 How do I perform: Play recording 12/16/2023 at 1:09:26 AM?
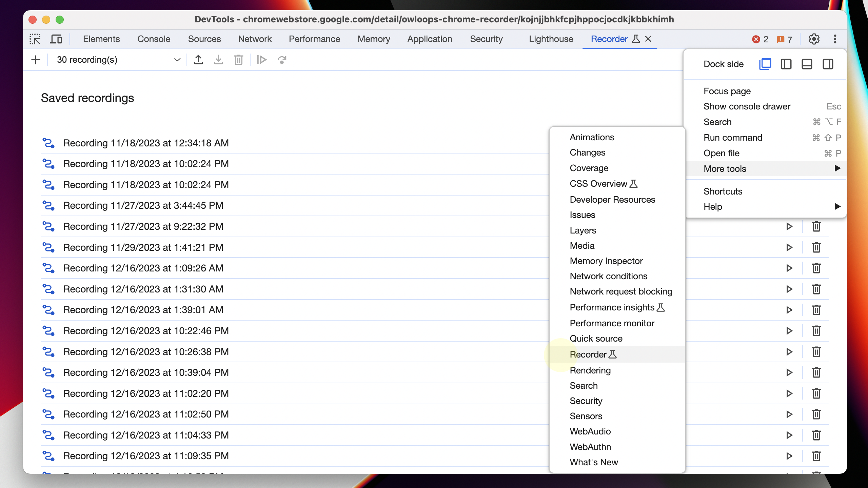(x=789, y=268)
